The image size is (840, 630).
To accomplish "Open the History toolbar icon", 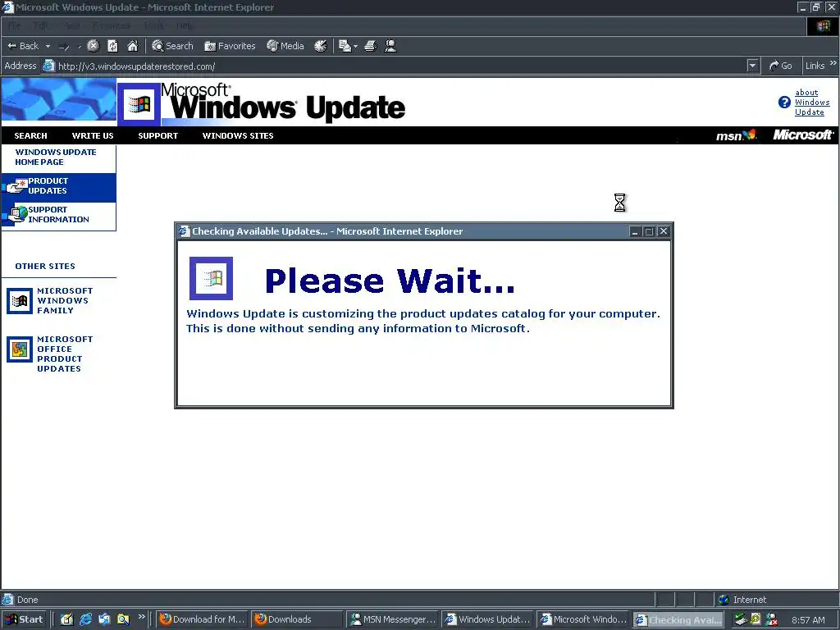I will tap(321, 46).
